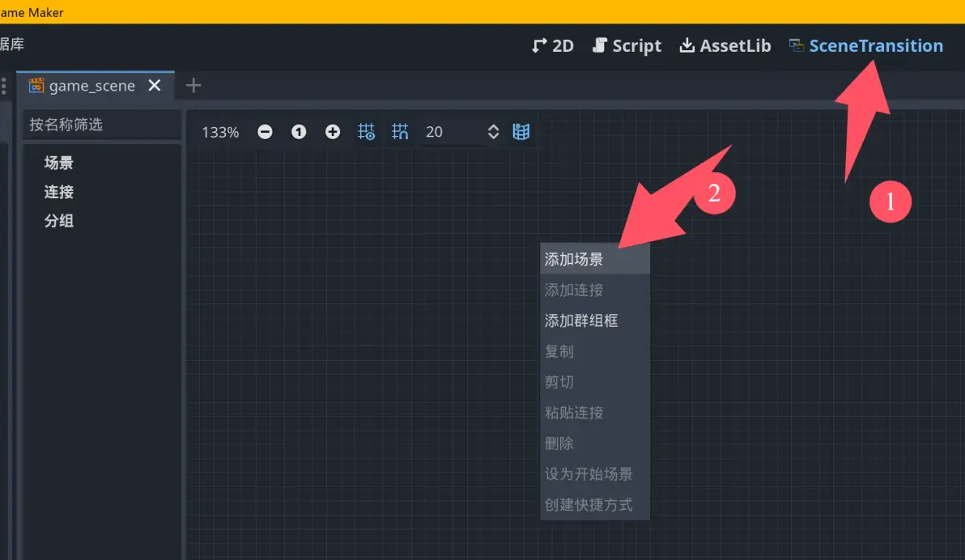
Task: Expand the 连接 tree item
Action: (x=59, y=192)
